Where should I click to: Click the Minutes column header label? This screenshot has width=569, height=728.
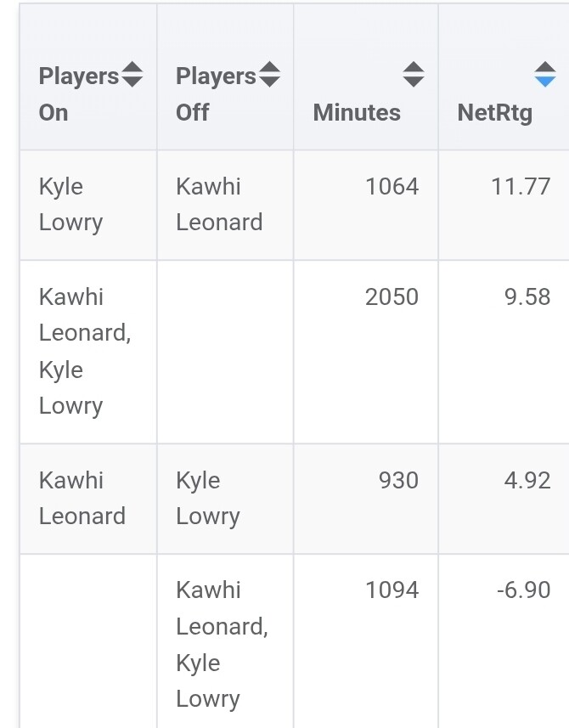click(357, 112)
